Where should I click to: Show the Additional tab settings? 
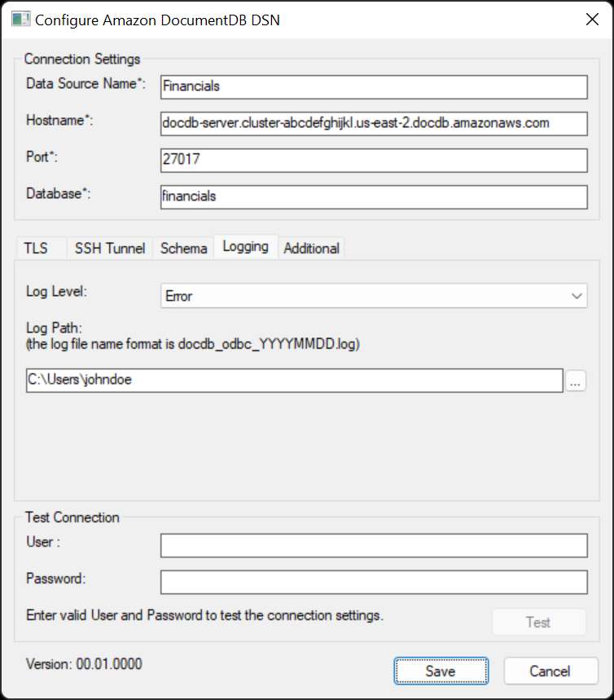[x=311, y=249]
